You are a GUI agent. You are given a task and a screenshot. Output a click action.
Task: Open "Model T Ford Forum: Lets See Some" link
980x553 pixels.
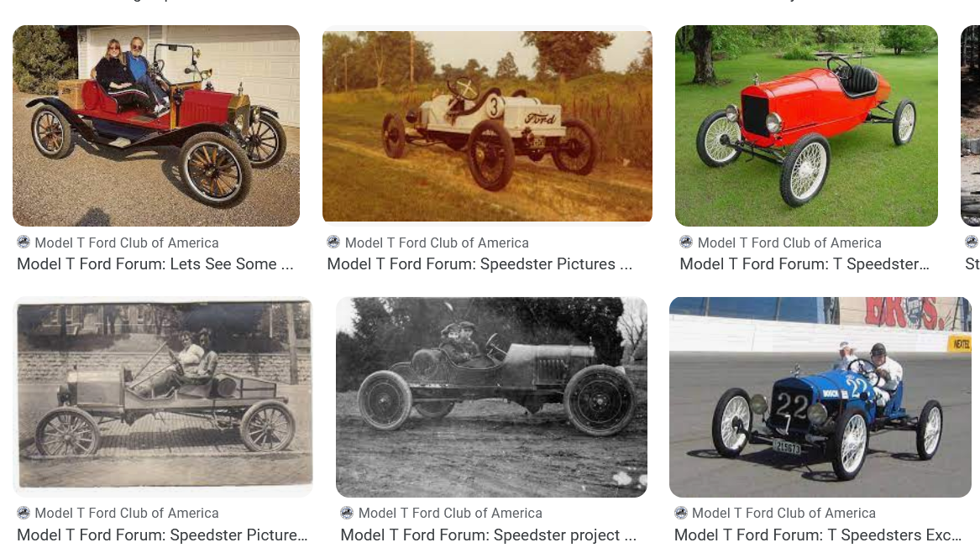pos(155,264)
